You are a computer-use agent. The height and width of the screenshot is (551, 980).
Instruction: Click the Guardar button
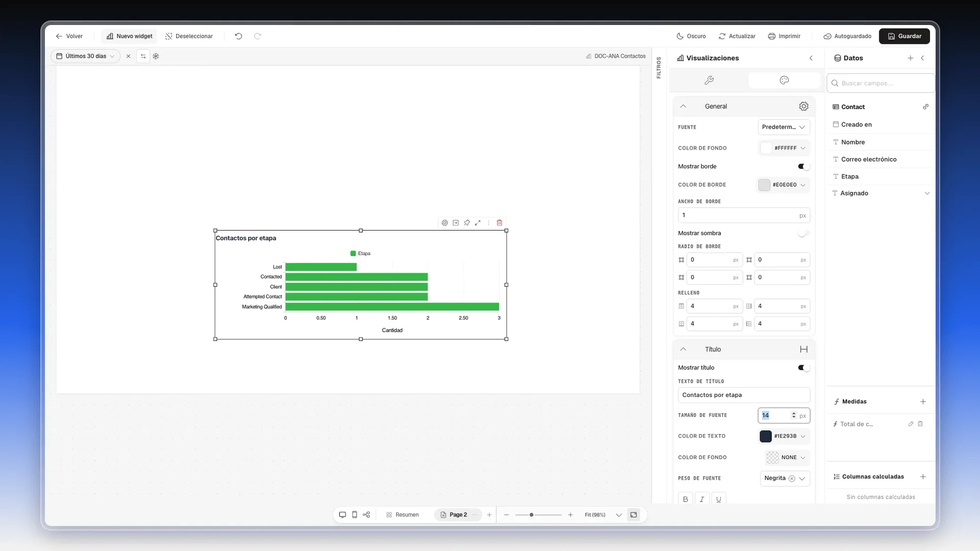click(x=904, y=36)
